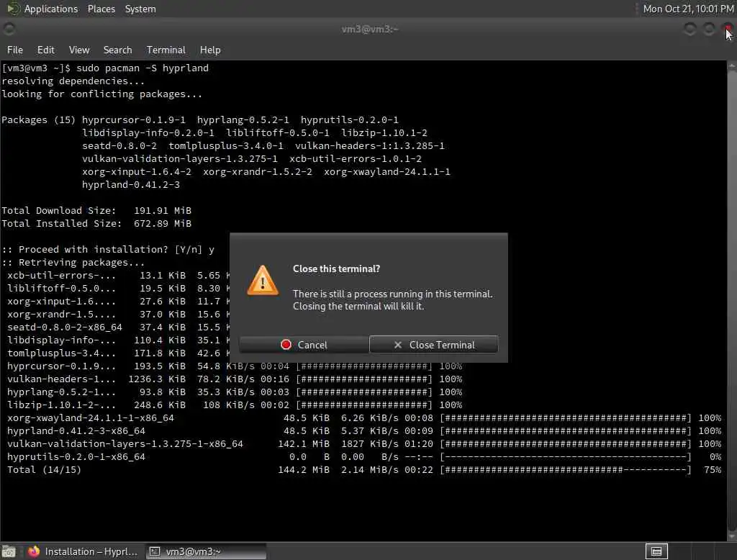Click 'resolving dependencies...' line
Viewport: 737px width, 560px height.
click(x=73, y=81)
